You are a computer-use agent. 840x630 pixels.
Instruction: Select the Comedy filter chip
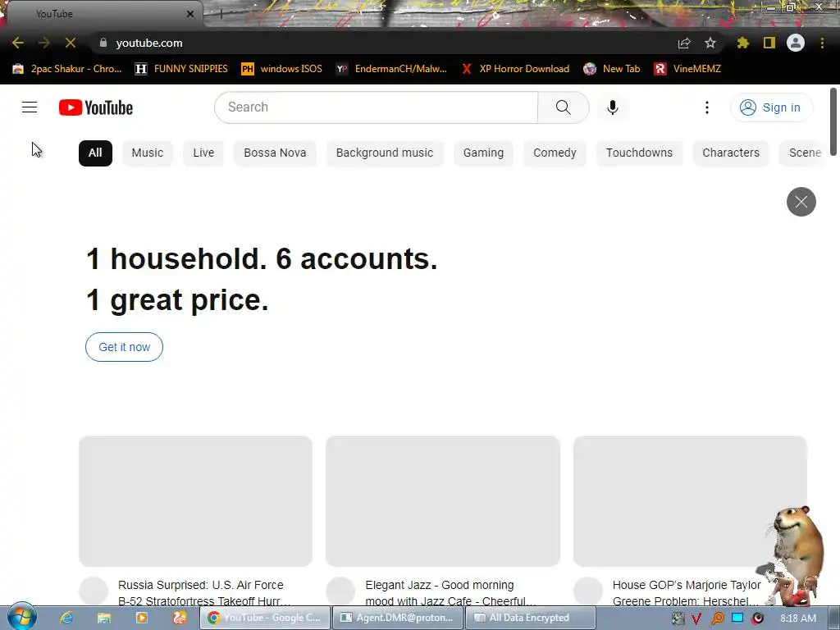tap(555, 153)
